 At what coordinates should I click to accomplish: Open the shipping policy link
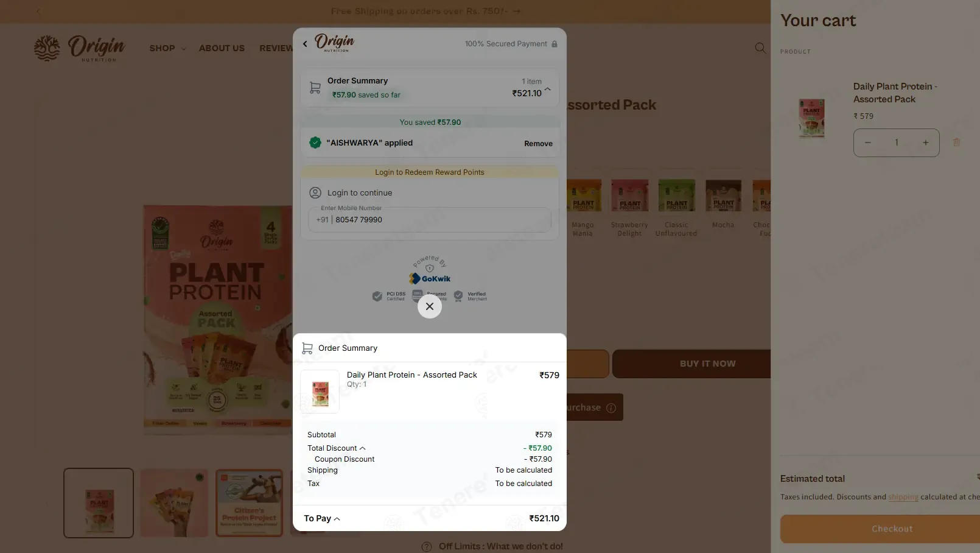coord(903,497)
